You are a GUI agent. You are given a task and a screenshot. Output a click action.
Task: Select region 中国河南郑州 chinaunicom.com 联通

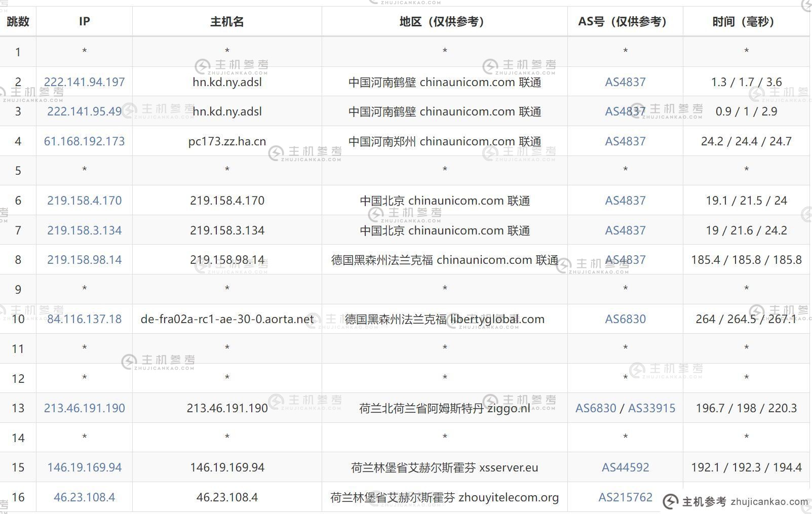pyautogui.click(x=445, y=141)
